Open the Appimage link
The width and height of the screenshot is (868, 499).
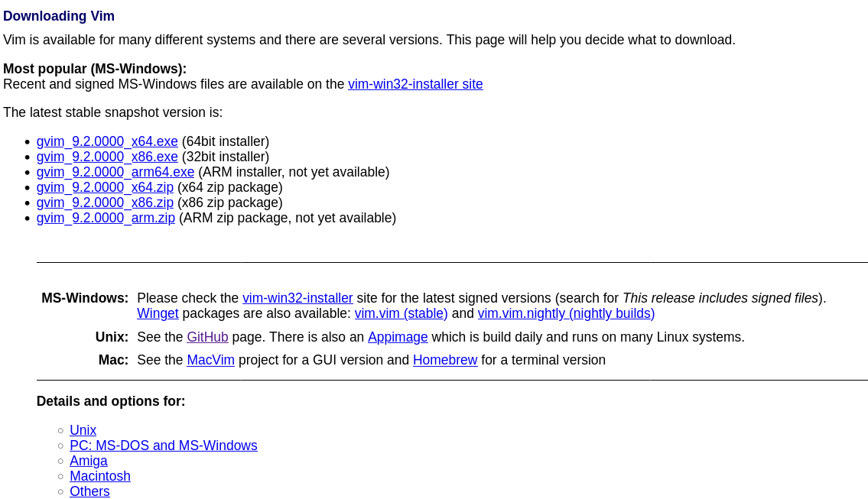pyautogui.click(x=398, y=337)
